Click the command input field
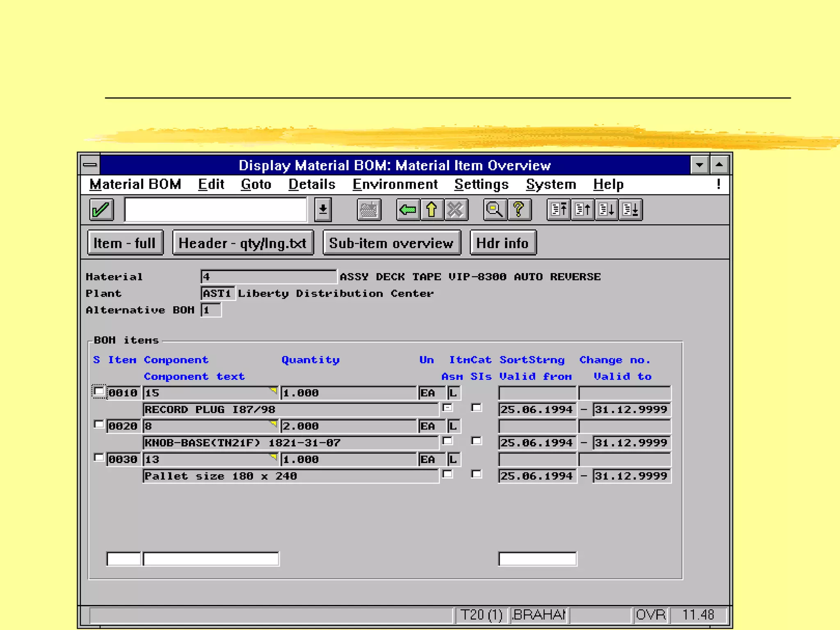Screen dimensions: 840x630 point(215,210)
